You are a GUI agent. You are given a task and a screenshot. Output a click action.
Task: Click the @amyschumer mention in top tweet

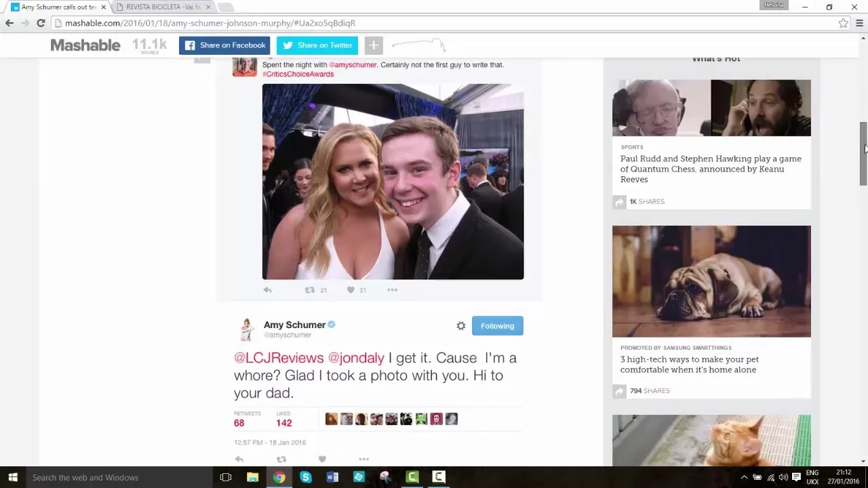[353, 65]
